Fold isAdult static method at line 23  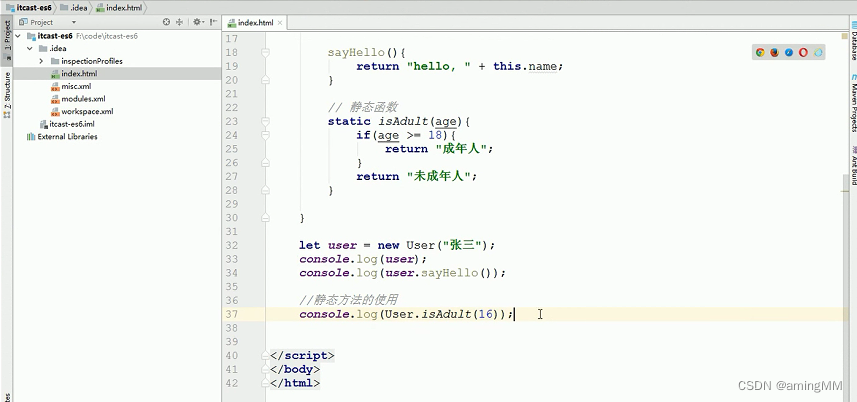coord(265,121)
